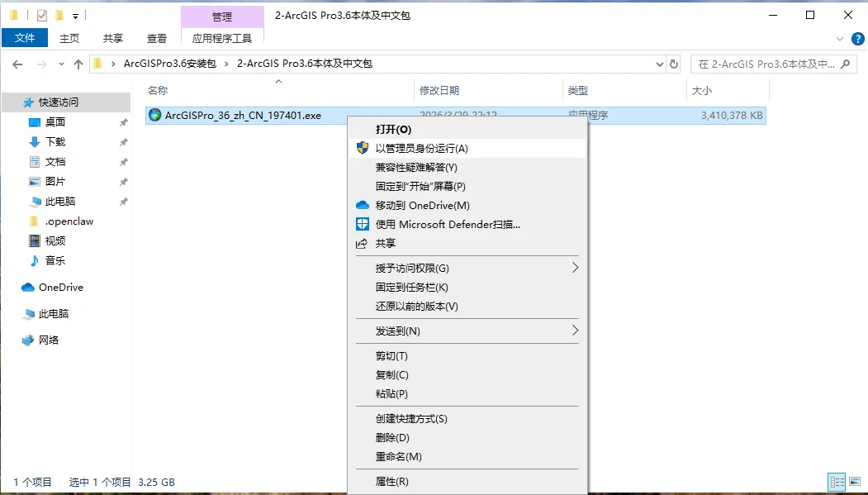Click the 3,410,378 KB size cell
This screenshot has width=868, height=495.
(x=732, y=116)
